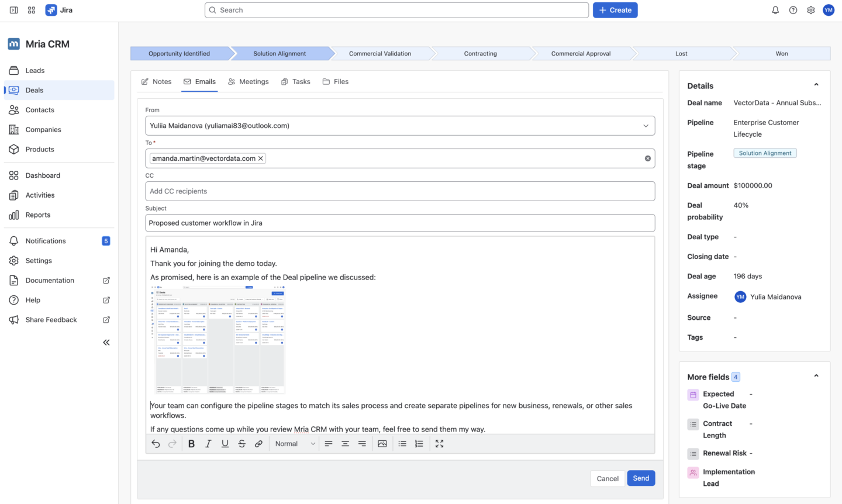Viewport: 842px width, 504px height.
Task: Toggle strikethrough formatting
Action: (x=242, y=444)
